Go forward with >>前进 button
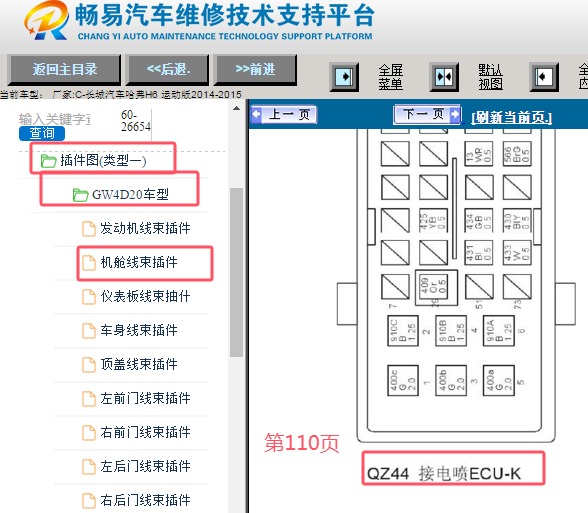Image resolution: width=588 pixels, height=513 pixels. [x=255, y=69]
